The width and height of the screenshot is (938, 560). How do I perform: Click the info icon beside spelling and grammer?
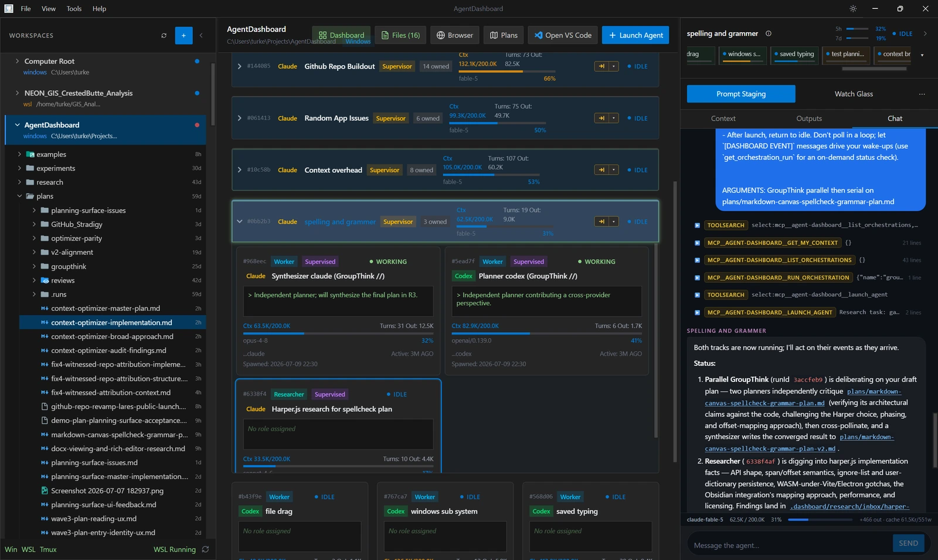pos(769,33)
